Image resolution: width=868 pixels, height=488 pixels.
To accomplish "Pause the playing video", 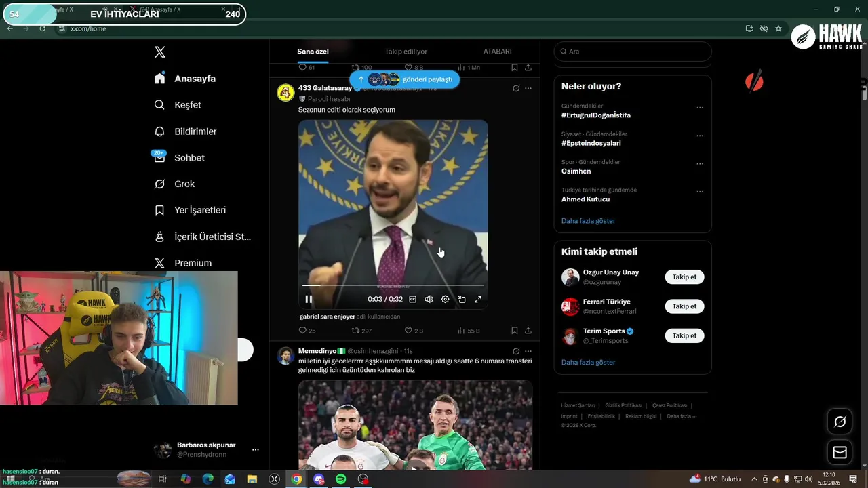I will [309, 299].
